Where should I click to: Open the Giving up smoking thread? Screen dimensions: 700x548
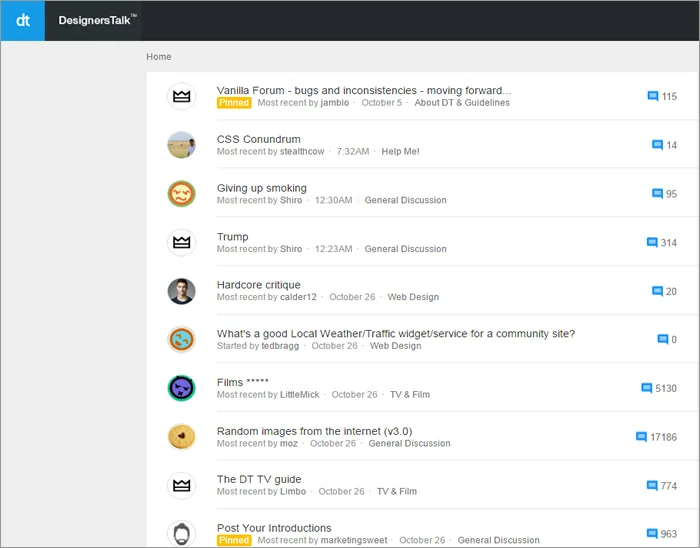(262, 188)
